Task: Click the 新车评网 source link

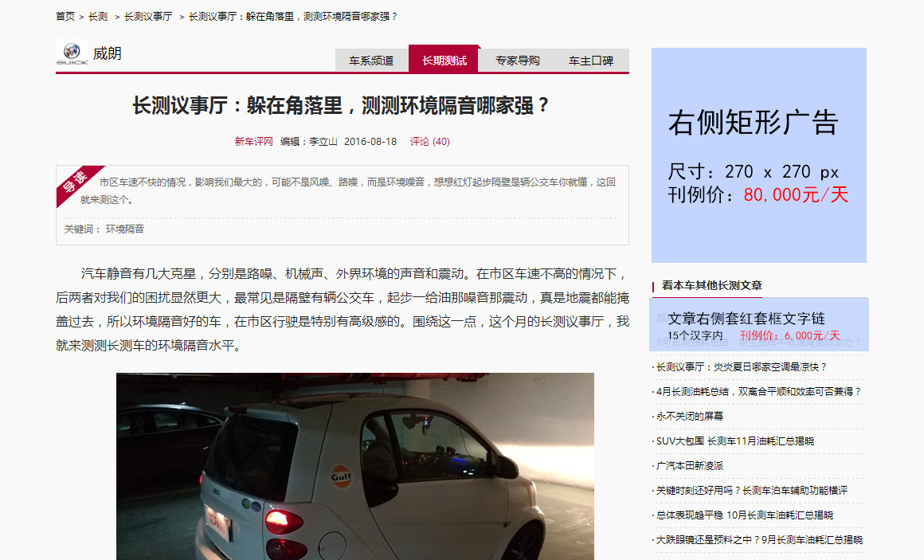Action: click(x=253, y=142)
